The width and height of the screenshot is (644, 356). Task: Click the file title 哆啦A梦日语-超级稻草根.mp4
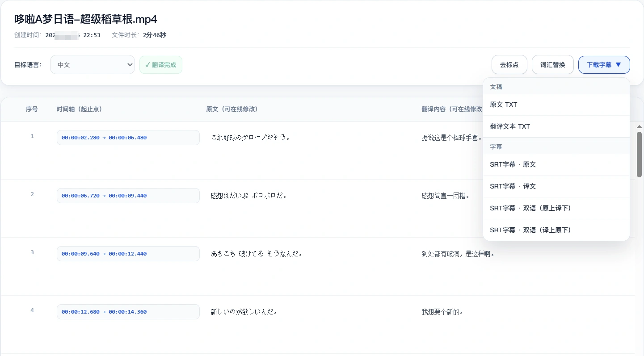86,19
